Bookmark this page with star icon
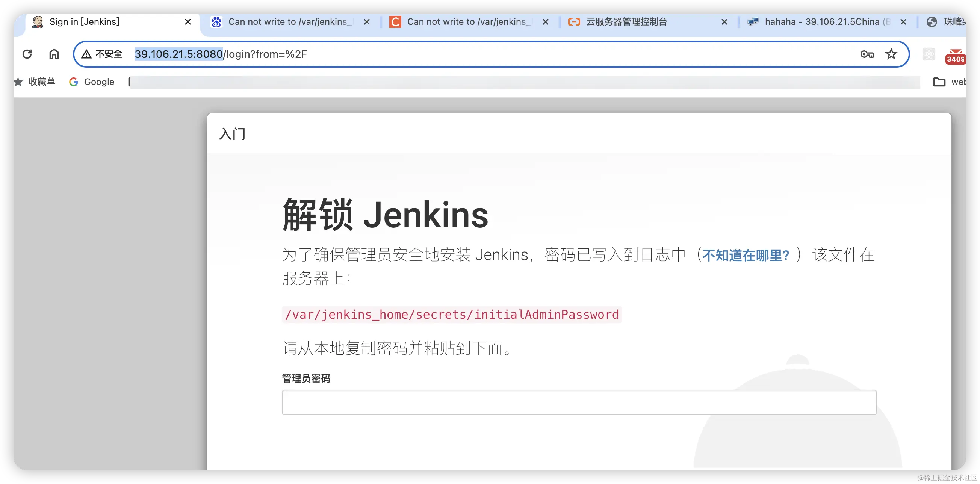The height and width of the screenshot is (484, 980). point(891,54)
